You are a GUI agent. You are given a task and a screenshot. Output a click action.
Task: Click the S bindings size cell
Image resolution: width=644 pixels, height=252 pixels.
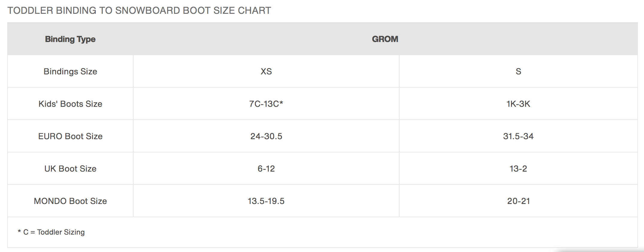(518, 71)
